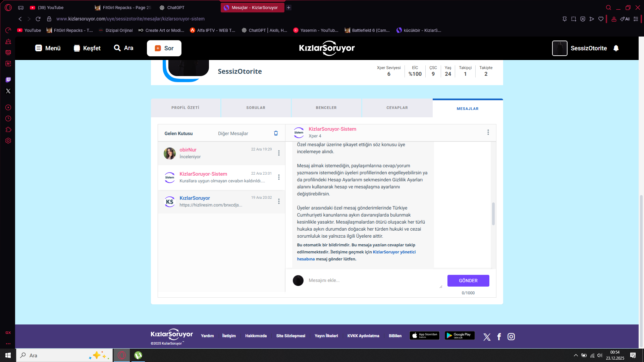
Task: Click the Windows taskbar search box
Action: click(x=64, y=355)
